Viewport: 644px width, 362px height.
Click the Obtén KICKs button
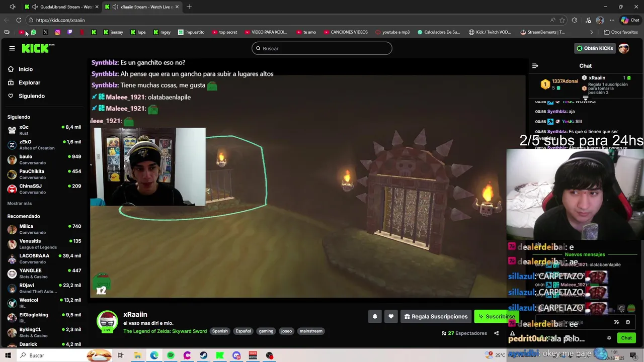(595, 48)
